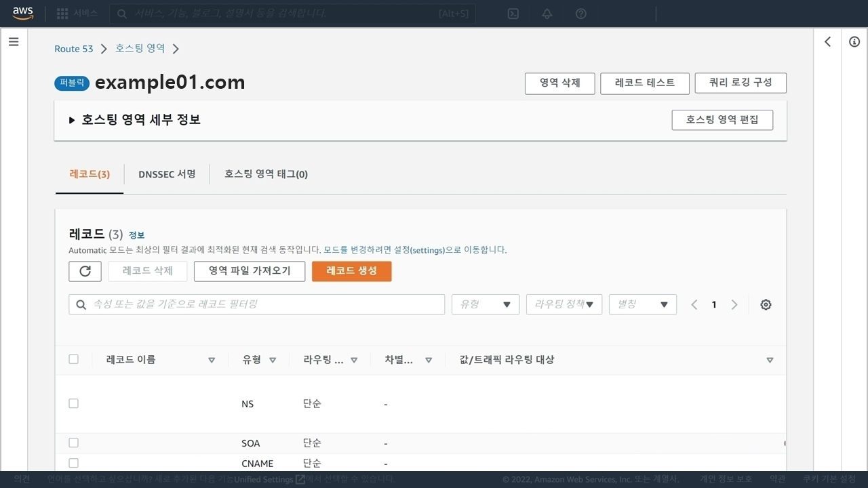Open the left navigation hamburger menu
This screenshot has width=868, height=488.
pyautogui.click(x=14, y=42)
